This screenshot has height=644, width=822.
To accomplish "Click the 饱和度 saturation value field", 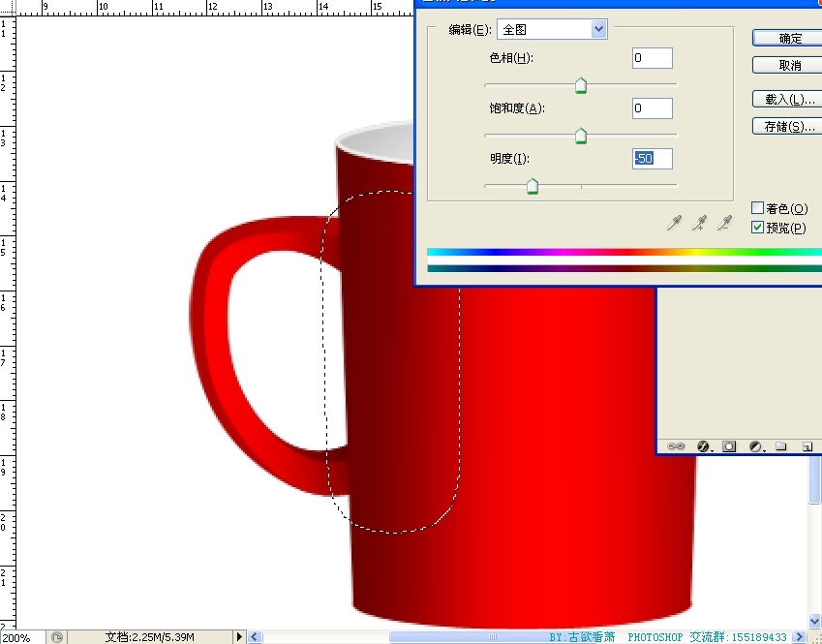I will tap(652, 108).
